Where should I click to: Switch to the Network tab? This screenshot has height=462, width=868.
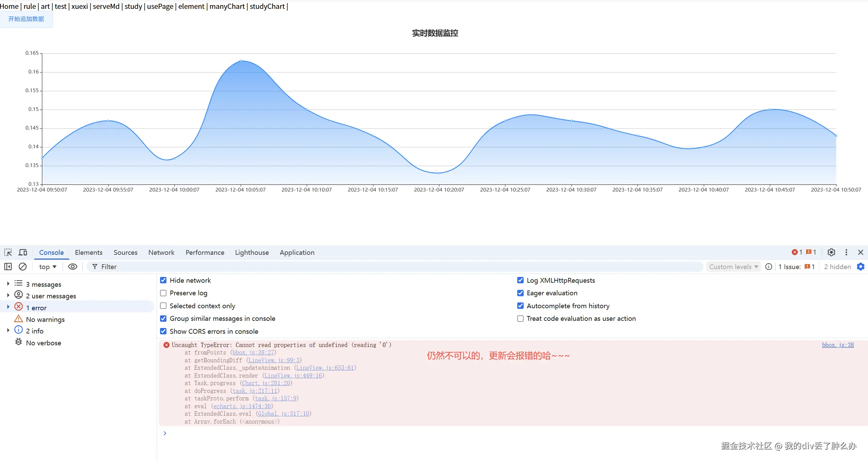[161, 252]
